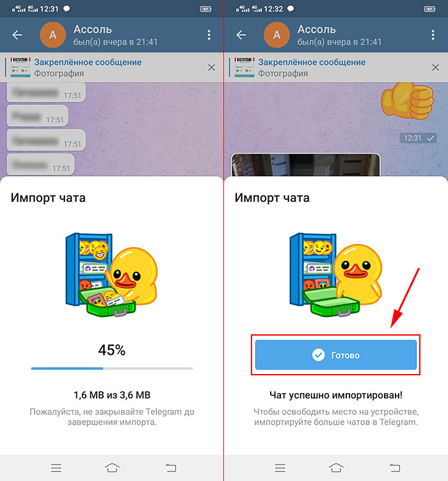Tap Android recent-apps menu icon on left
This screenshot has width=448, height=481.
(56, 468)
